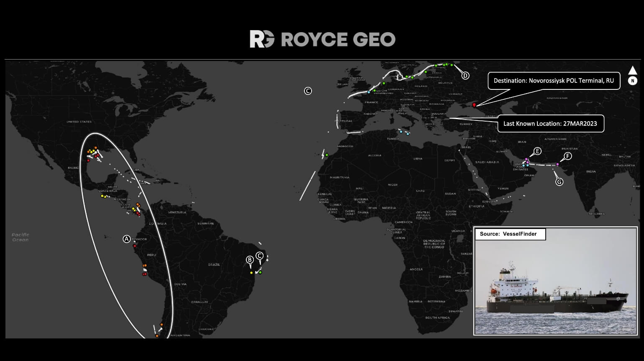Open the Destination: Novorossiysk POL Terminal callout
Screen dimensions: 644x361
tap(554, 81)
